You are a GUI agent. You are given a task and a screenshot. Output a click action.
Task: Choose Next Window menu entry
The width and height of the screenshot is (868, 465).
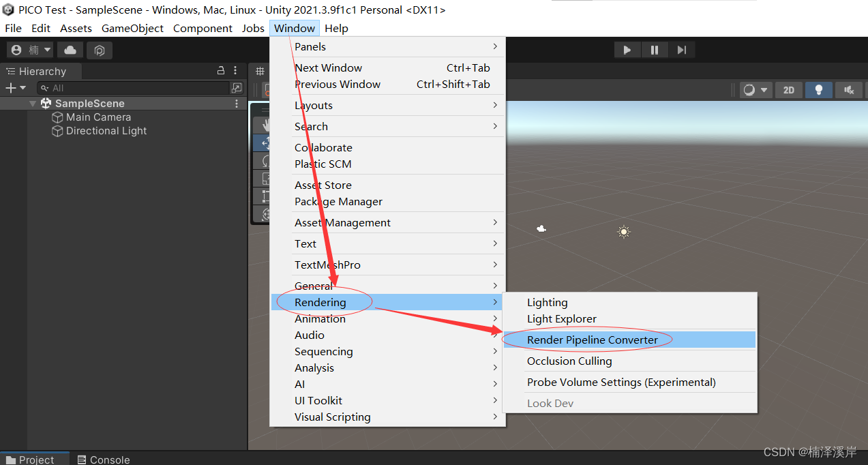pyautogui.click(x=387, y=67)
